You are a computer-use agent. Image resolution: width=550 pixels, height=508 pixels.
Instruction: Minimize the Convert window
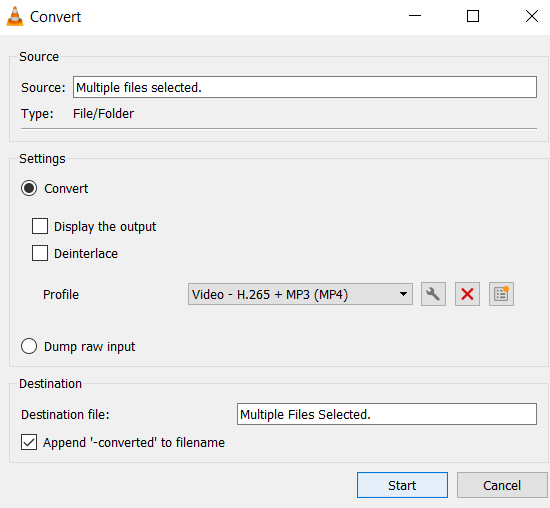pos(415,16)
